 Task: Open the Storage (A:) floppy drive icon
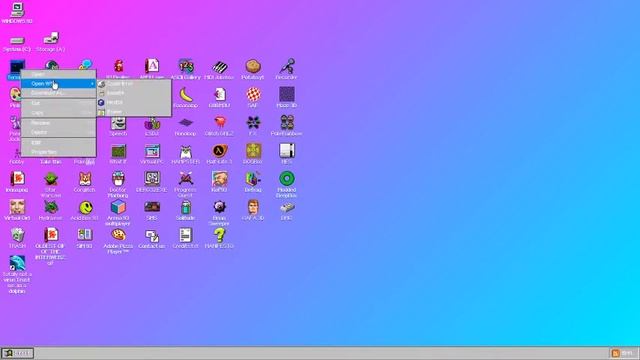[51, 42]
